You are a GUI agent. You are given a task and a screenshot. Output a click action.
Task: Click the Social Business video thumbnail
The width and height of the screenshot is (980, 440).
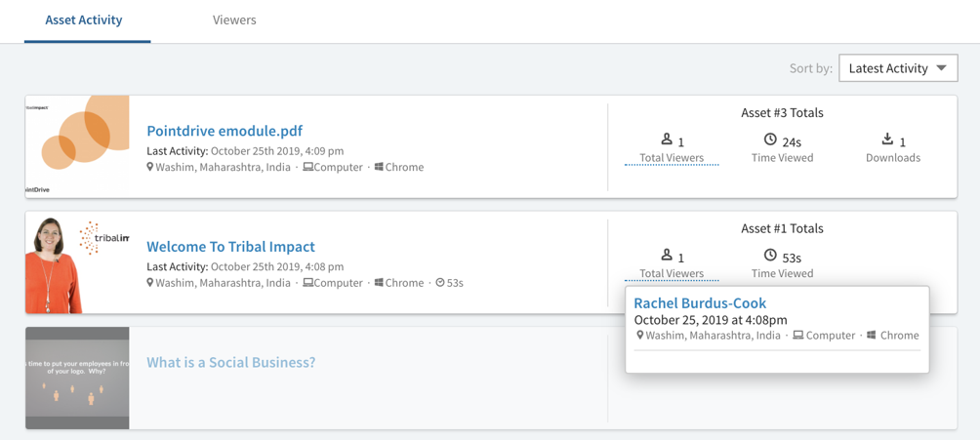tap(77, 378)
